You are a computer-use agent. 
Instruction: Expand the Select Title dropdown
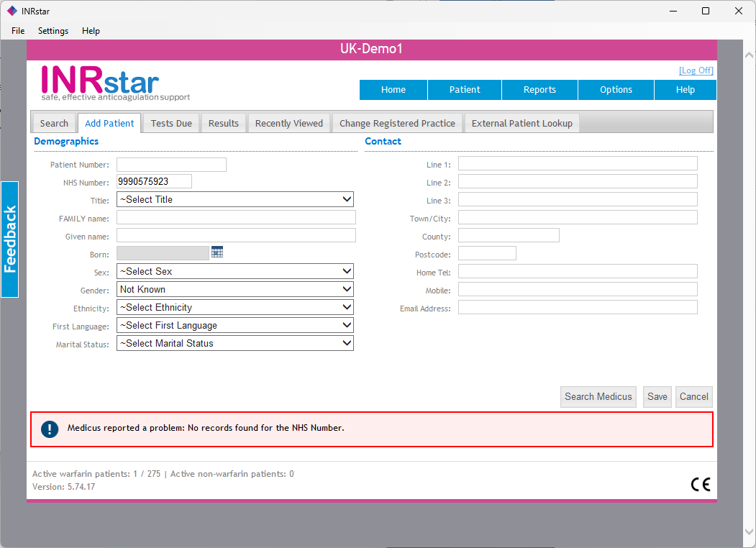click(234, 199)
